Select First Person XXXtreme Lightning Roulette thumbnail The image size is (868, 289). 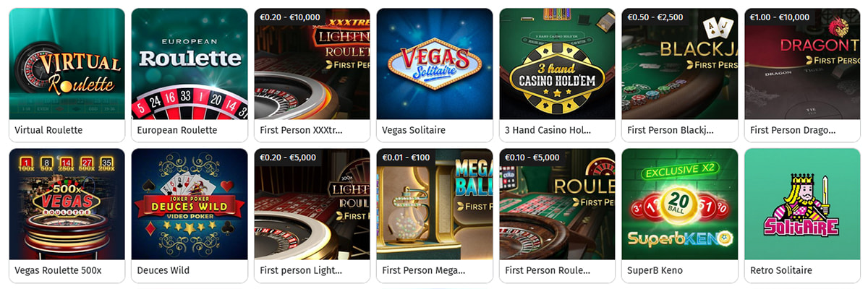pos(312,64)
